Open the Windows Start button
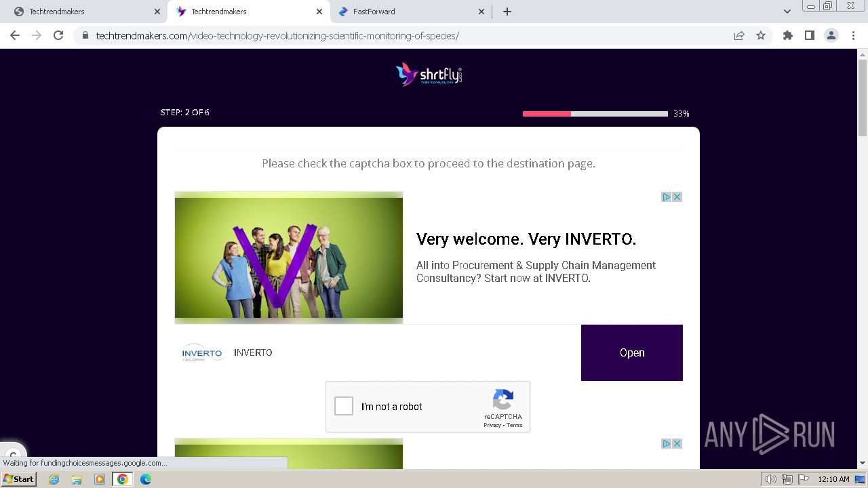The height and width of the screenshot is (488, 868). point(19,479)
